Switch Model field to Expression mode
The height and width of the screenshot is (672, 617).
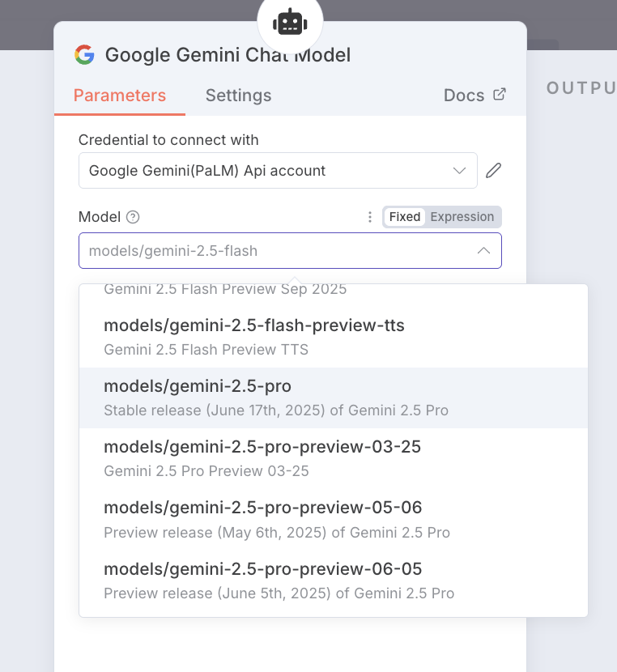coord(462,217)
